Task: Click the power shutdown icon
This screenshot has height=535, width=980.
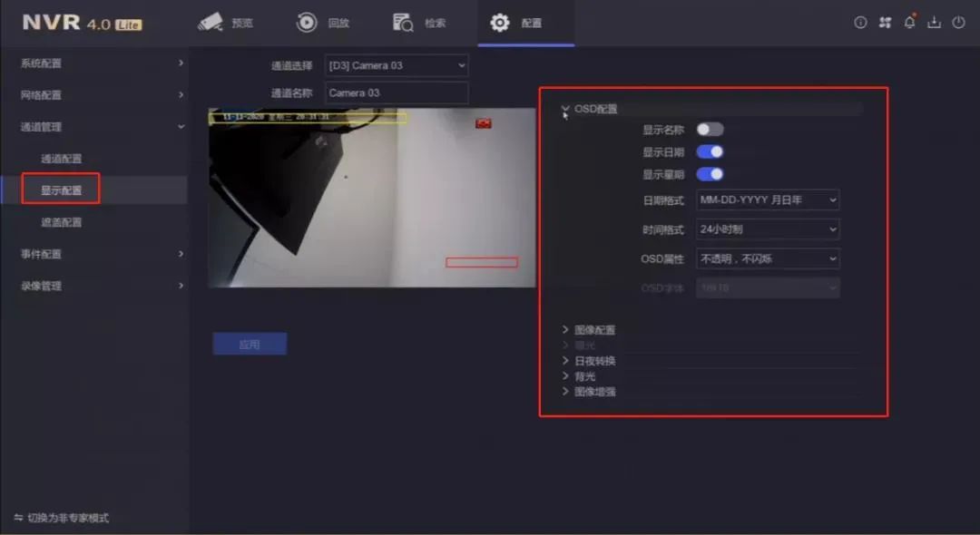Action: click(x=958, y=23)
